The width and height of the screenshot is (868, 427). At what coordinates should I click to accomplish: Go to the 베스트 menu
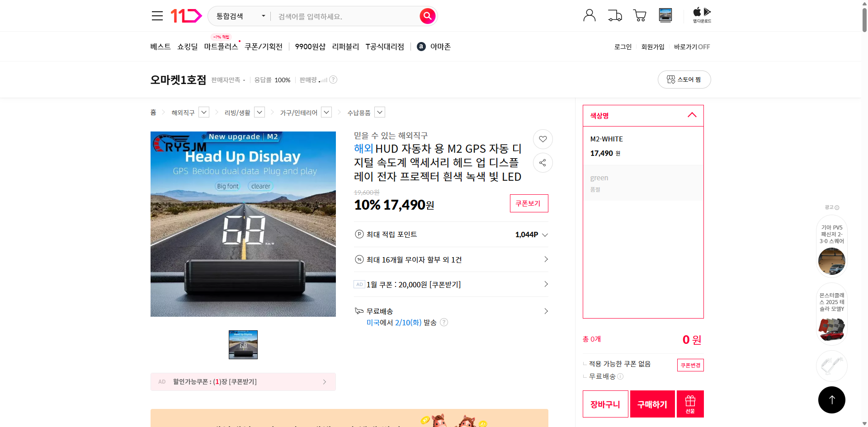coord(160,46)
